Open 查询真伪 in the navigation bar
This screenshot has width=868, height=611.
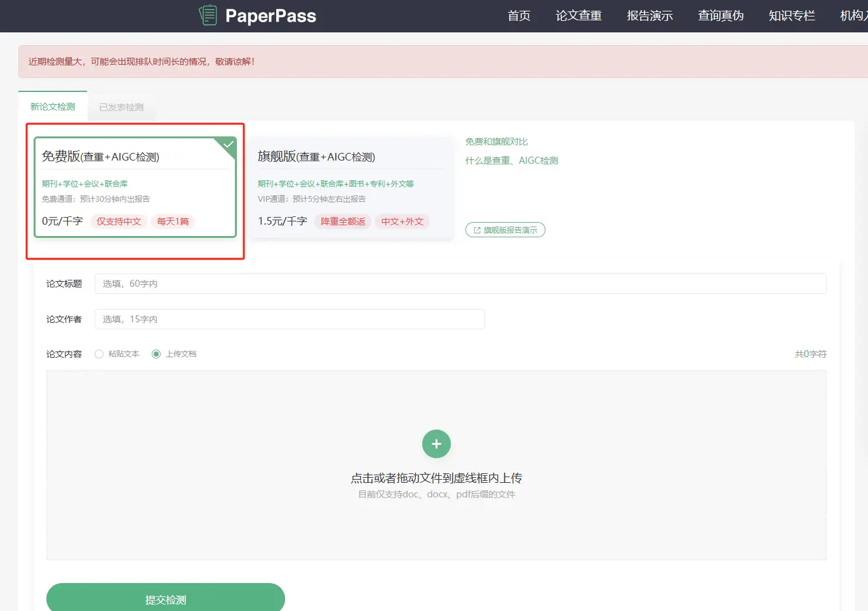[721, 16]
